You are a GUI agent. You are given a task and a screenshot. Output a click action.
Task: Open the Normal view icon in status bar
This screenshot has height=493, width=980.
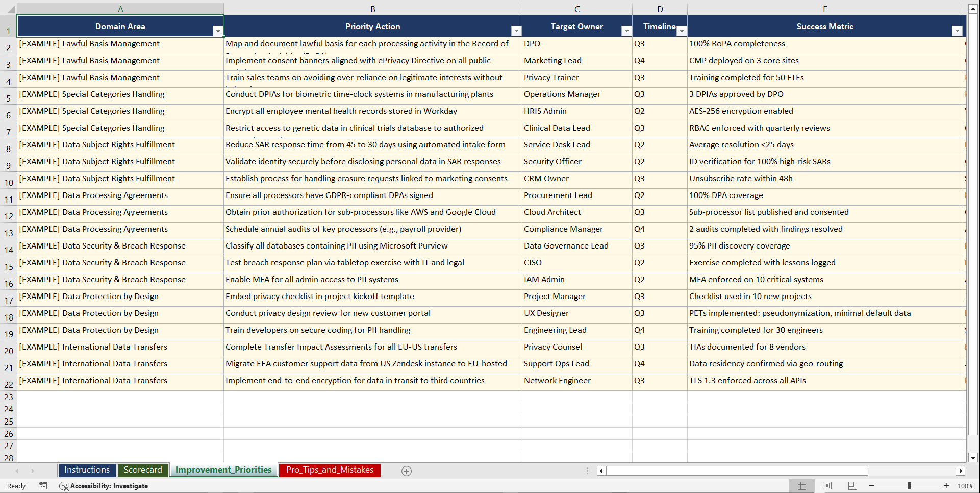click(801, 486)
